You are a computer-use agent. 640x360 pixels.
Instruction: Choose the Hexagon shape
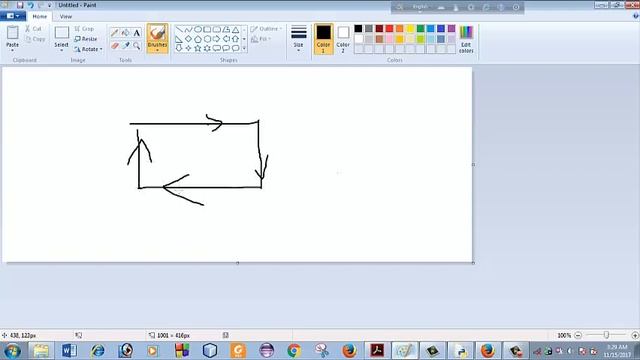click(207, 39)
